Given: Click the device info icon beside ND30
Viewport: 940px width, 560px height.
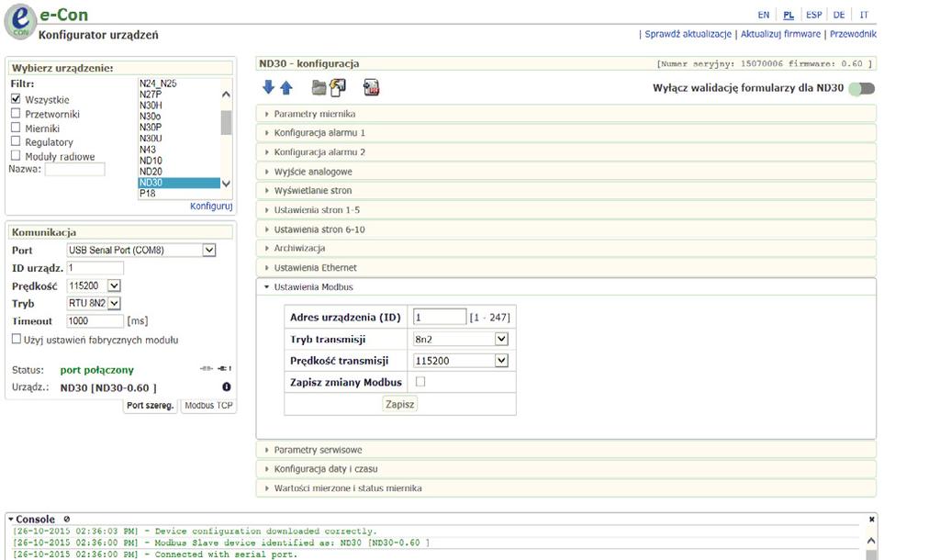Looking at the screenshot, I should 227,386.
